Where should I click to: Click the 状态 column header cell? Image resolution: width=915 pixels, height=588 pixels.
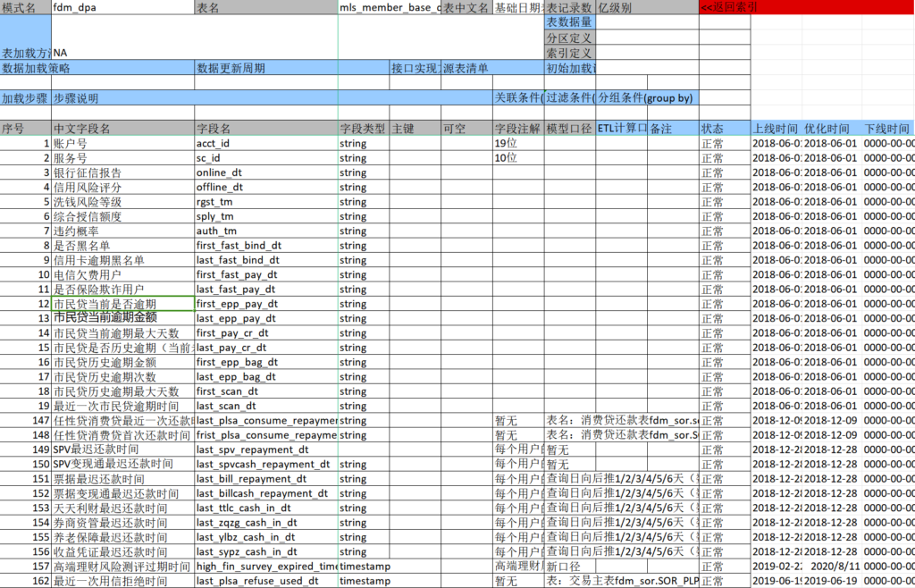click(724, 129)
